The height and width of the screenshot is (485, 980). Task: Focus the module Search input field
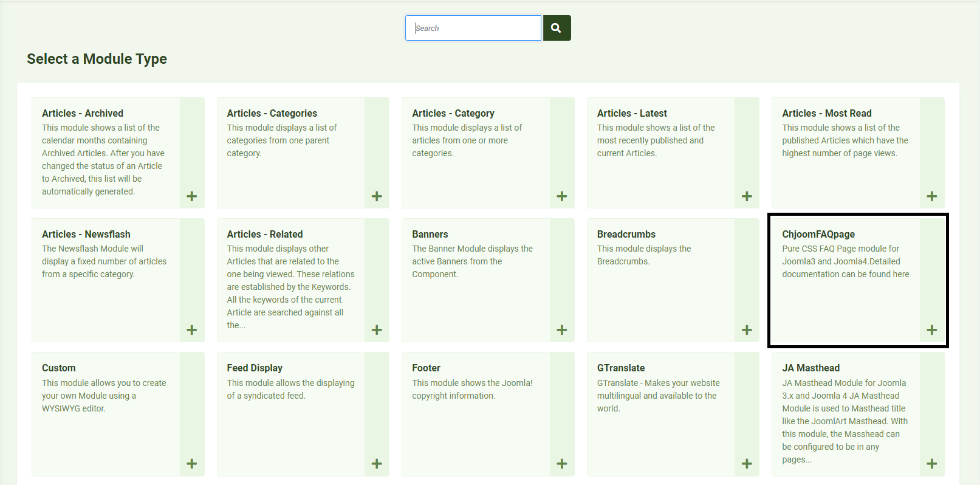click(473, 28)
